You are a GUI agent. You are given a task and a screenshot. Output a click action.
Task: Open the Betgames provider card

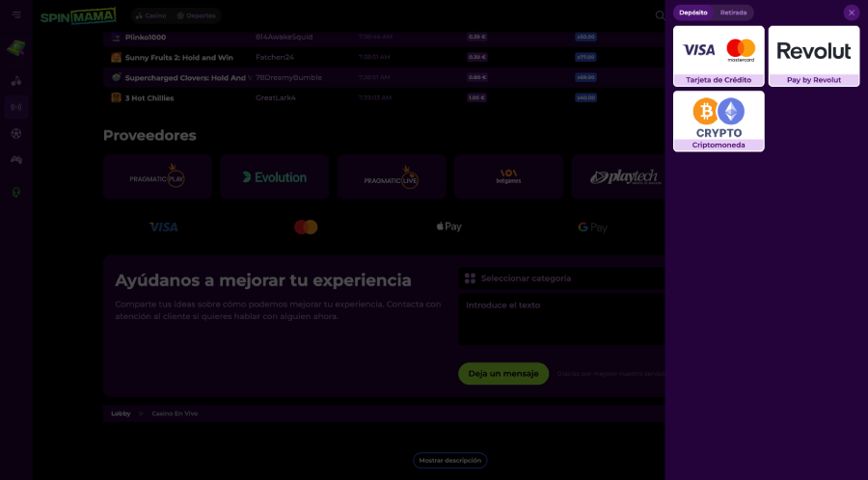[508, 177]
